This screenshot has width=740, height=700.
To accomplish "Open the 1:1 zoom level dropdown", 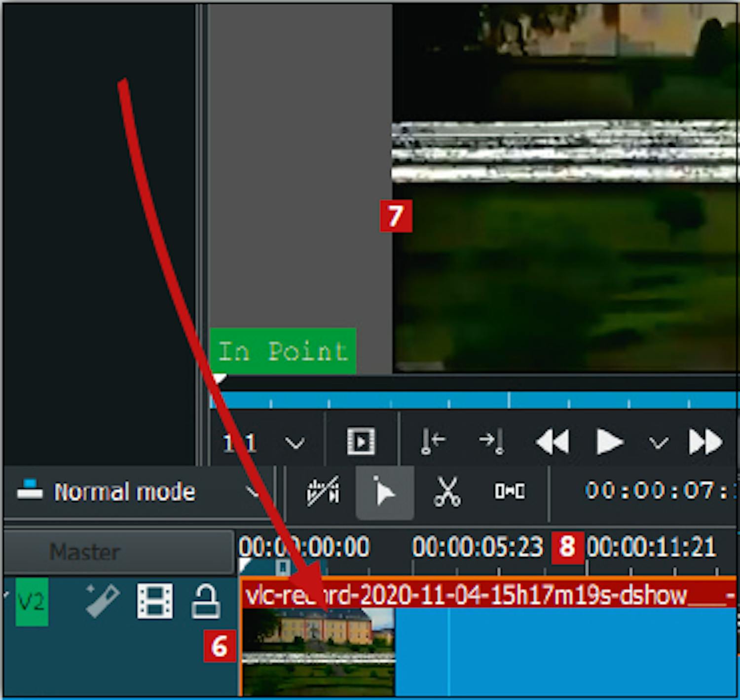I will click(265, 442).
